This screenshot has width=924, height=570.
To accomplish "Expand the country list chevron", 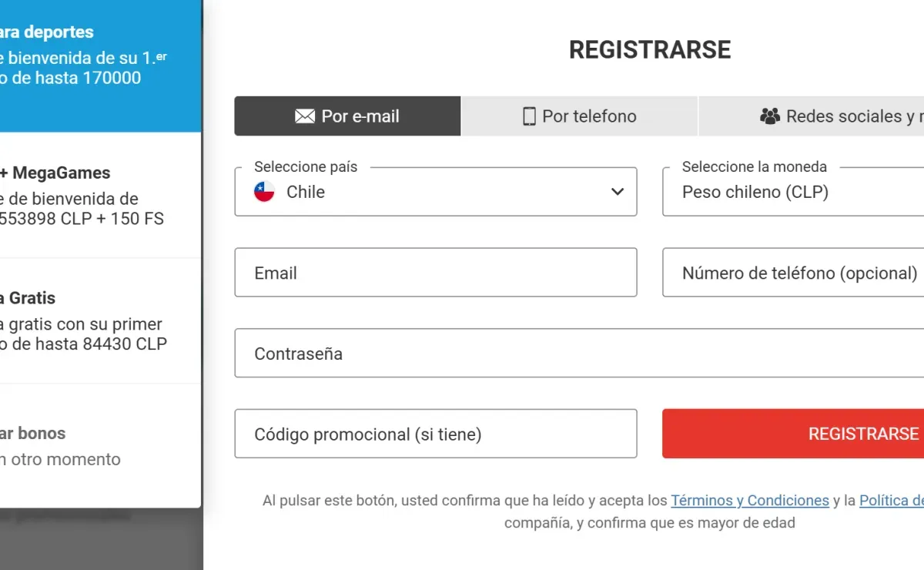I will tap(617, 192).
